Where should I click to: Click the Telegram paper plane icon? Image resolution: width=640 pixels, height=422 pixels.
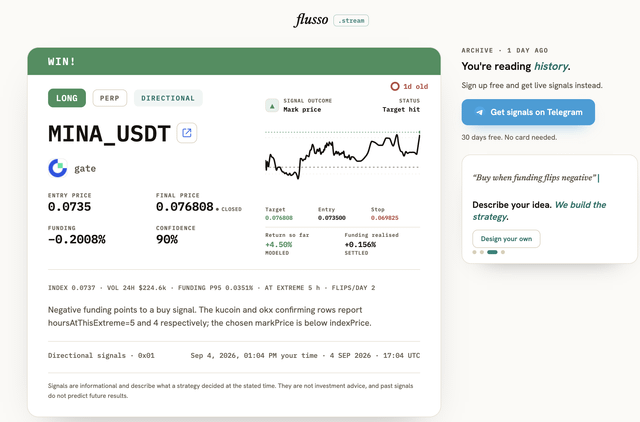point(480,112)
